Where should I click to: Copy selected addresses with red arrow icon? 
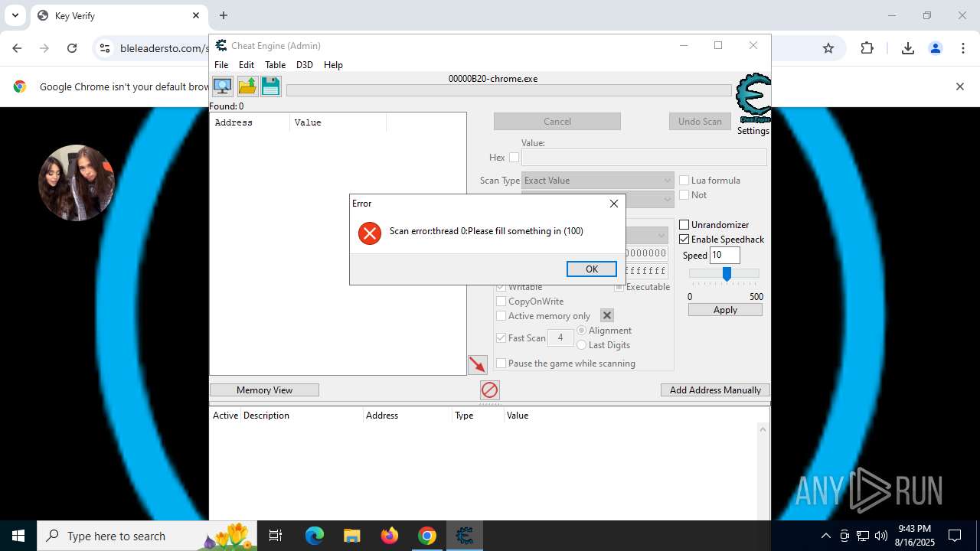click(478, 365)
